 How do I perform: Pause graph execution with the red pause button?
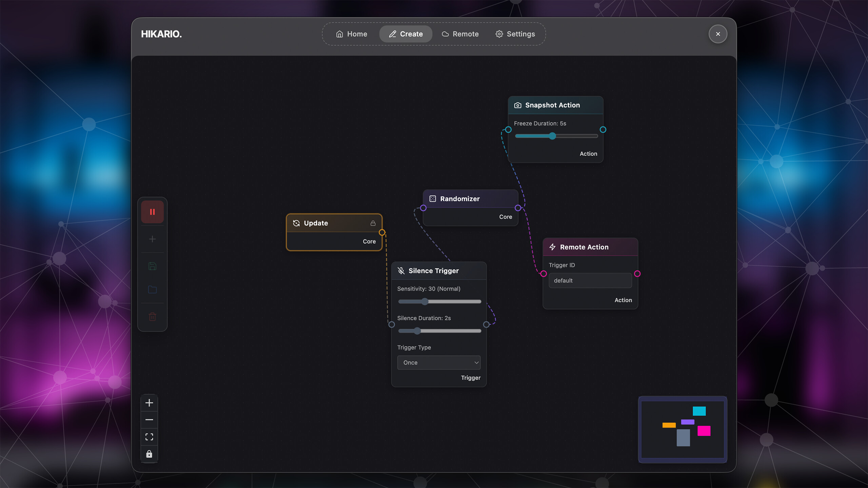click(152, 211)
